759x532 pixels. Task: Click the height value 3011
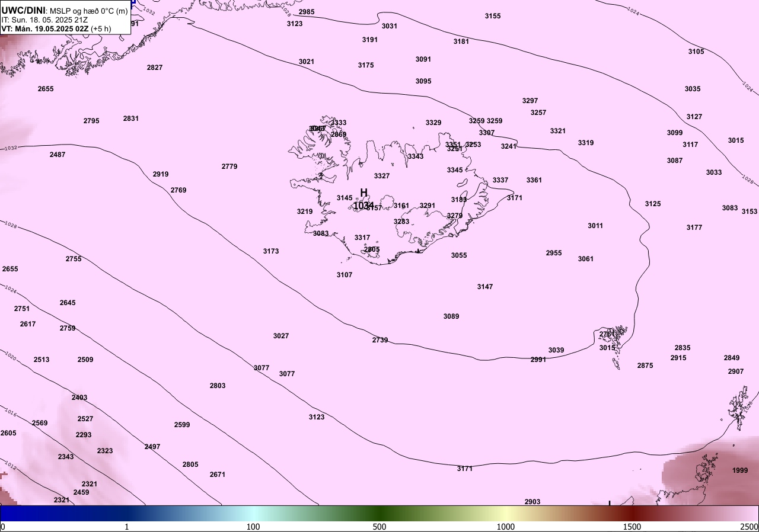click(x=595, y=226)
